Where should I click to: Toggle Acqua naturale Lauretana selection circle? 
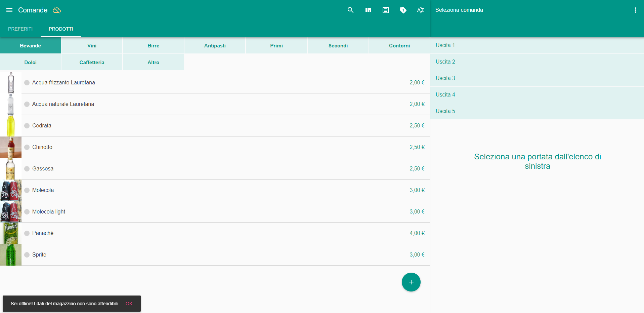(x=27, y=104)
